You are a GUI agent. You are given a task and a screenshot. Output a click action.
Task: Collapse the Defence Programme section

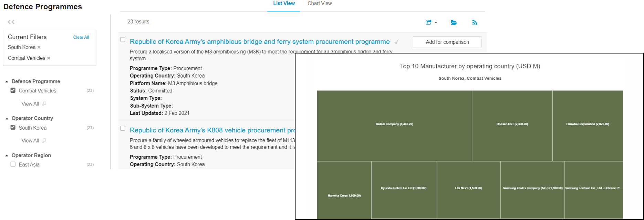7,82
